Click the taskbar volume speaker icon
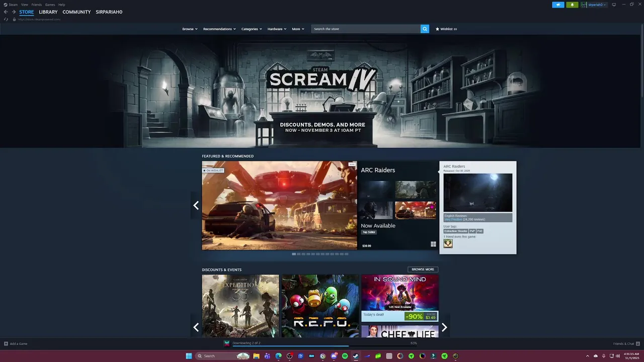The height and width of the screenshot is (362, 644). coord(618,356)
